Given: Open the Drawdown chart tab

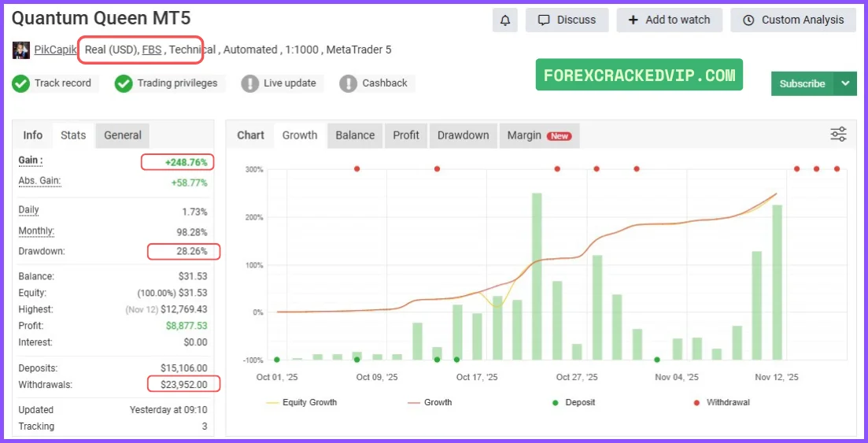Looking at the screenshot, I should (463, 135).
